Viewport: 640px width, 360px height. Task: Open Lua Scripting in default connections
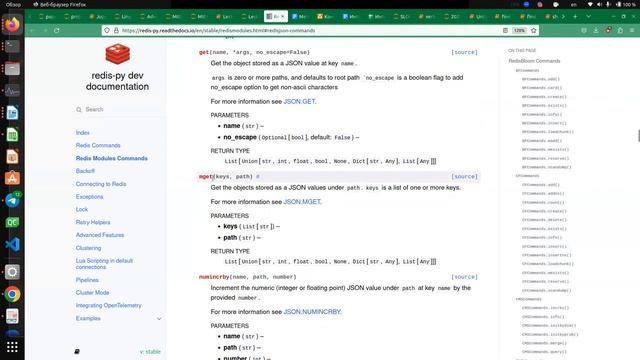(104, 264)
